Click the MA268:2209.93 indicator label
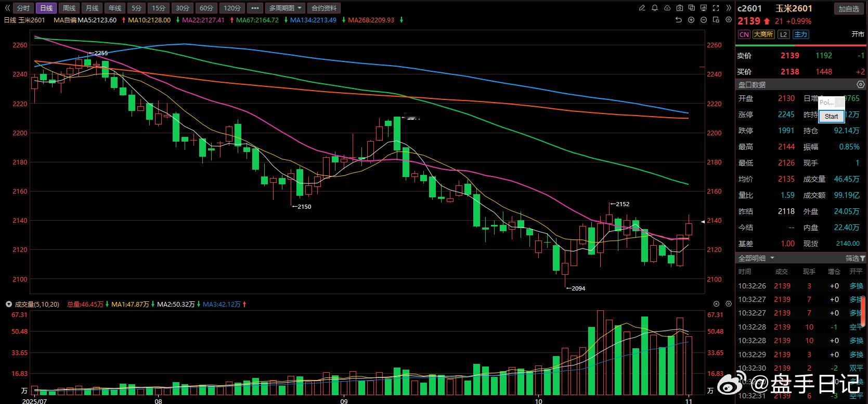 coord(371,20)
